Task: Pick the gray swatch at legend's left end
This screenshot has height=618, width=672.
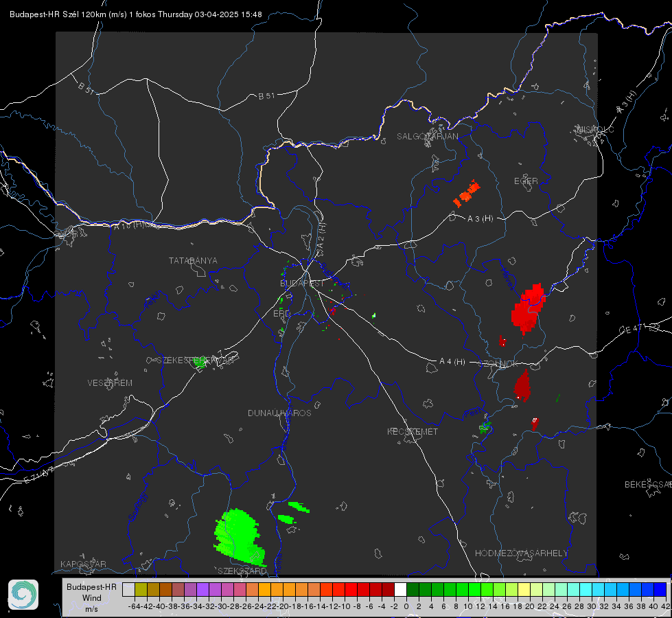Action: (128, 589)
